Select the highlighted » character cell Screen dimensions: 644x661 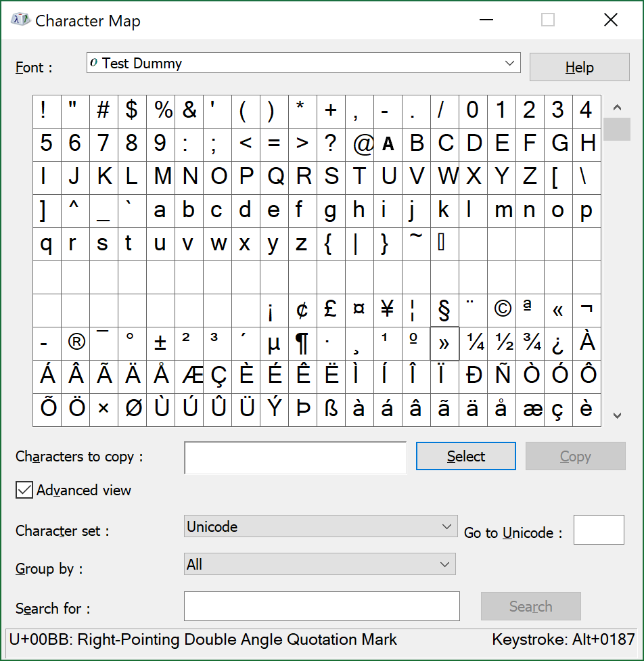pos(444,344)
